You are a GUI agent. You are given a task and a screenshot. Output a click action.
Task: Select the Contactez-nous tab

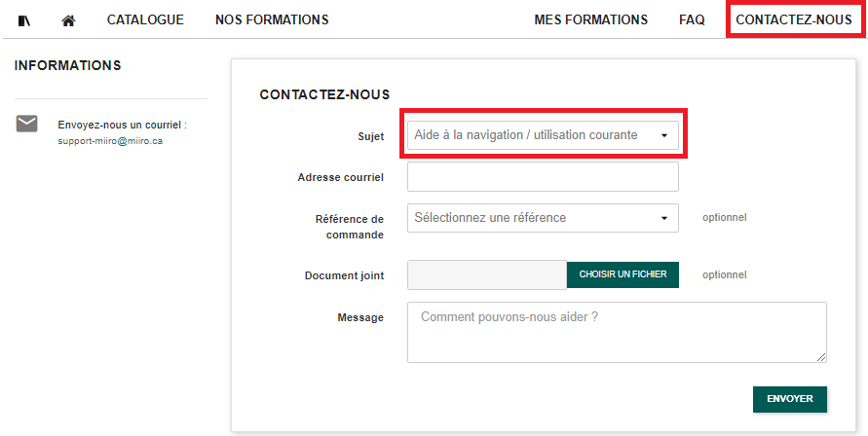(793, 19)
